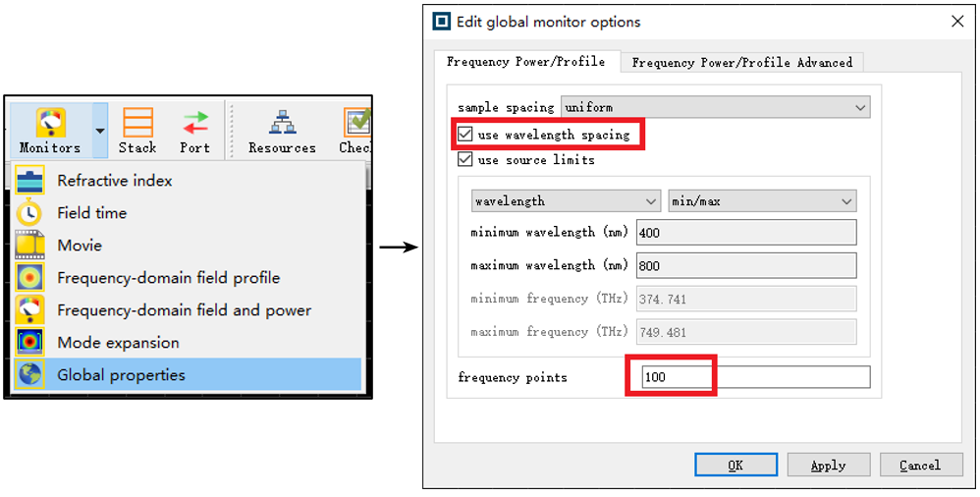Open the Resources tool
The width and height of the screenshot is (980, 497).
click(x=282, y=124)
